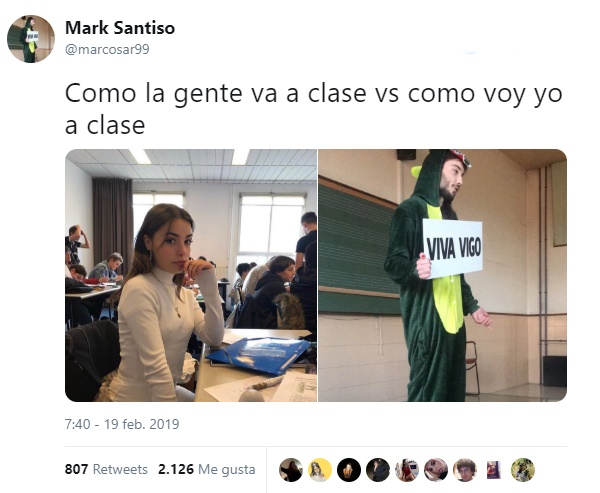Open the third liker avatar with black background
This screenshot has width=600, height=493.
349,470
